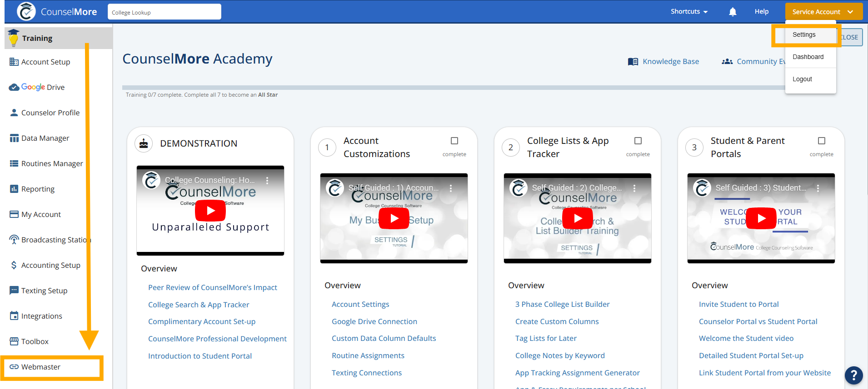Open Counselor Portal vs Student Portal link

758,321
